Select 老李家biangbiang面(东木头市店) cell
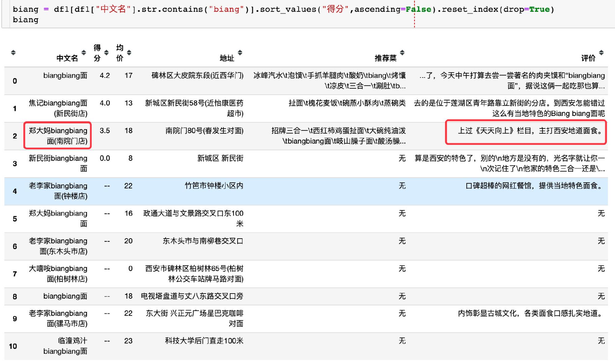The height and width of the screenshot is (364, 615). click(58, 246)
